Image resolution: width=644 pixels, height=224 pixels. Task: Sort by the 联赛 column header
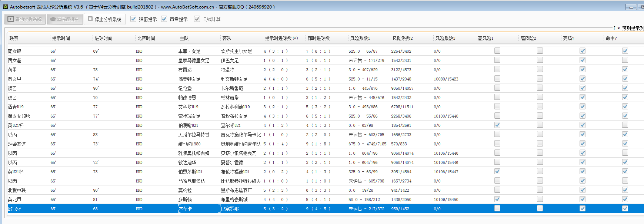click(x=14, y=38)
